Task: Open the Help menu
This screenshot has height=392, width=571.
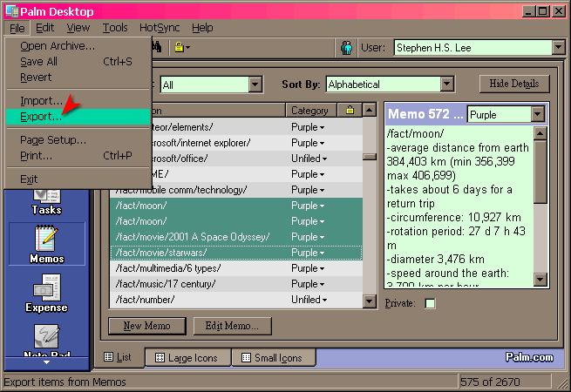Action: coord(202,28)
